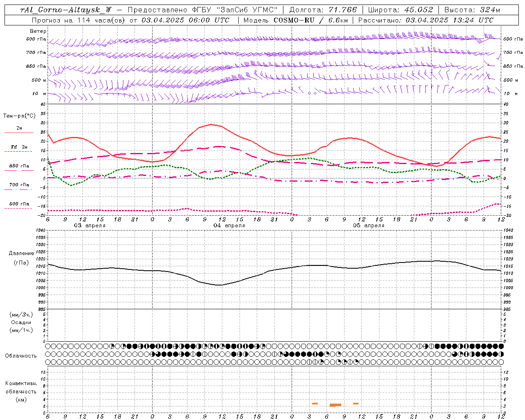Select the Широта: 45.052 latitude value
Screen dimensions: 525x420
coord(400,10)
